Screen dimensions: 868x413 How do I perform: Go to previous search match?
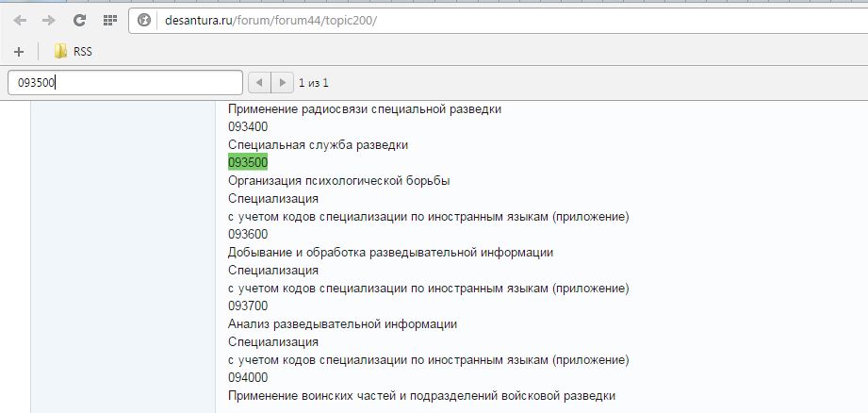[258, 83]
